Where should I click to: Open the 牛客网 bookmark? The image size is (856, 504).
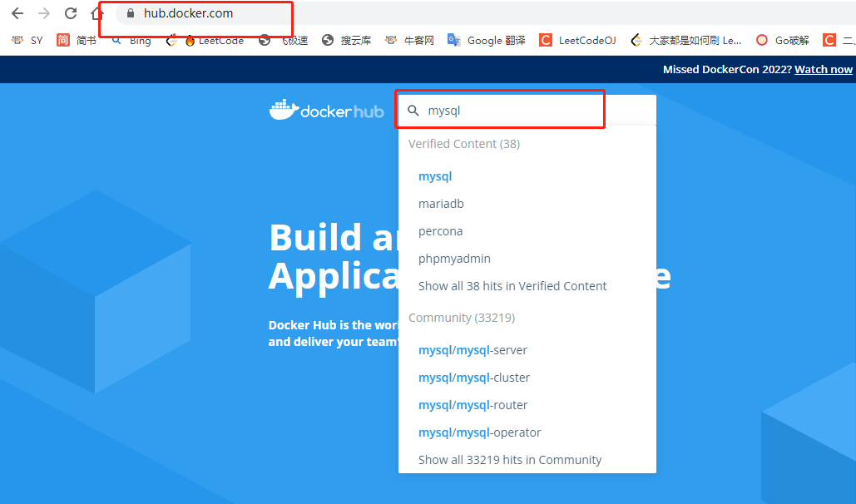pyautogui.click(x=409, y=41)
